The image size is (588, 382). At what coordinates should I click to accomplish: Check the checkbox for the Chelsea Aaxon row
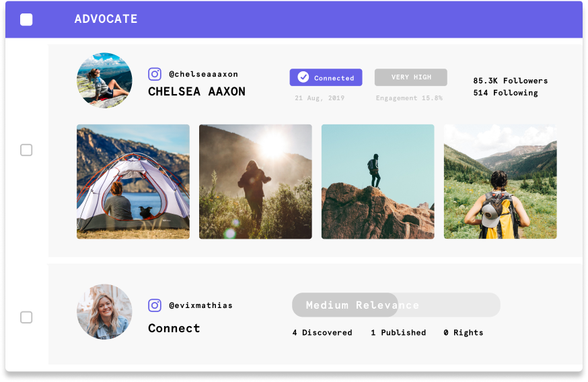(x=26, y=150)
